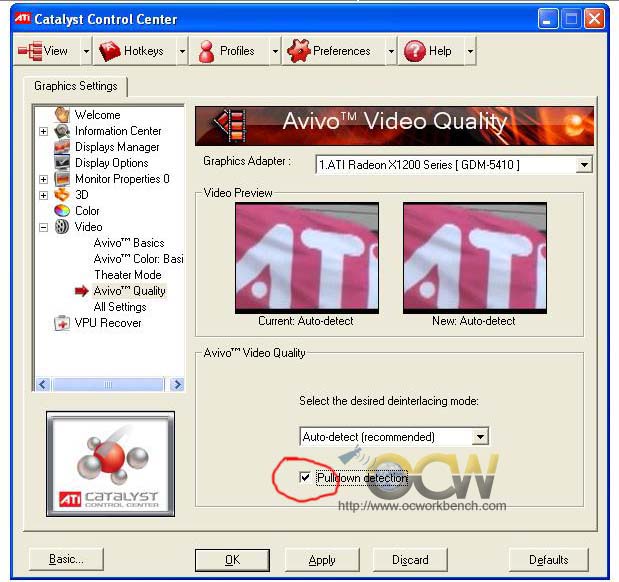Select VPU Recover tree item label
619x582 pixels.
point(108,323)
